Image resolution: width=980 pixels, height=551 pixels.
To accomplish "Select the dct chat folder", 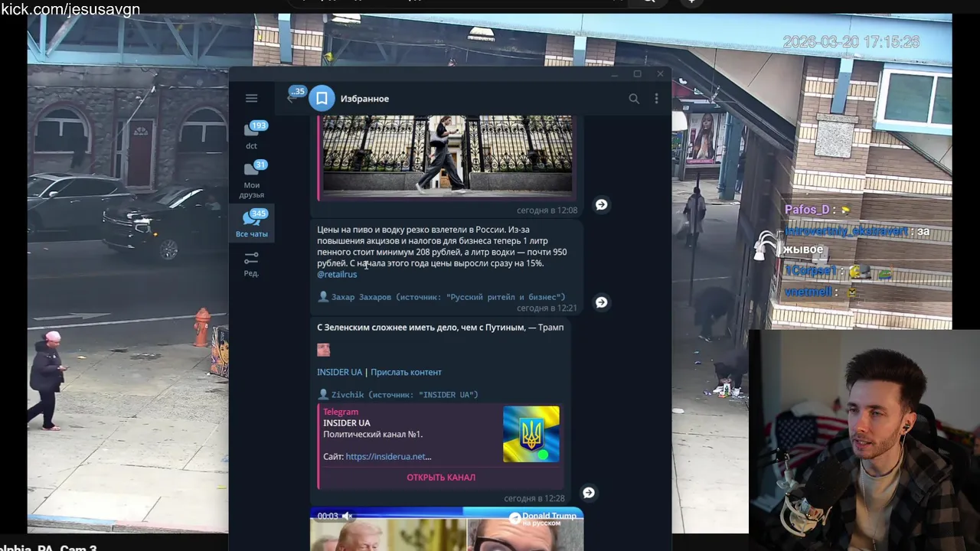I will pos(251,135).
